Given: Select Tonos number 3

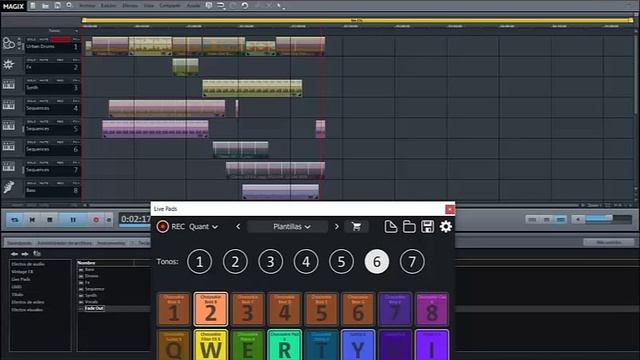Looking at the screenshot, I should coord(271,262).
